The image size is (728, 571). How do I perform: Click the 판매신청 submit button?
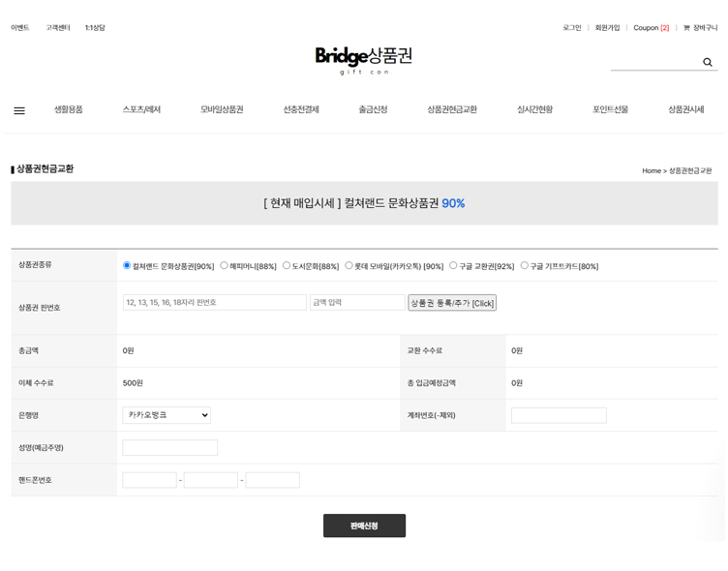[364, 526]
